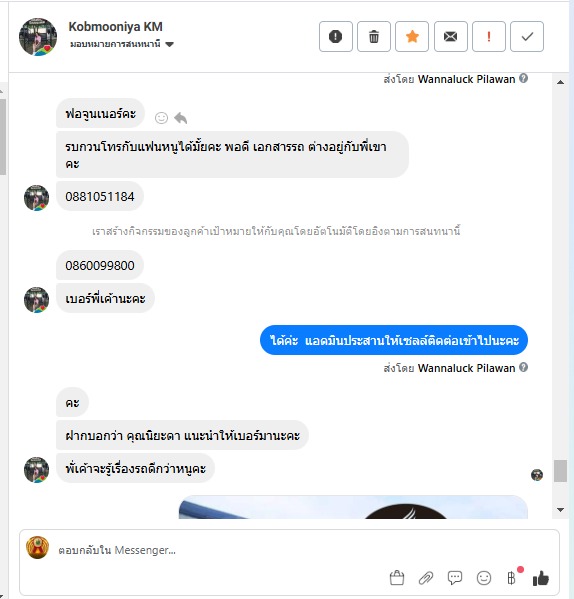This screenshot has height=599, width=574.
Task: Open the shopping bag product icon
Action: (x=397, y=578)
